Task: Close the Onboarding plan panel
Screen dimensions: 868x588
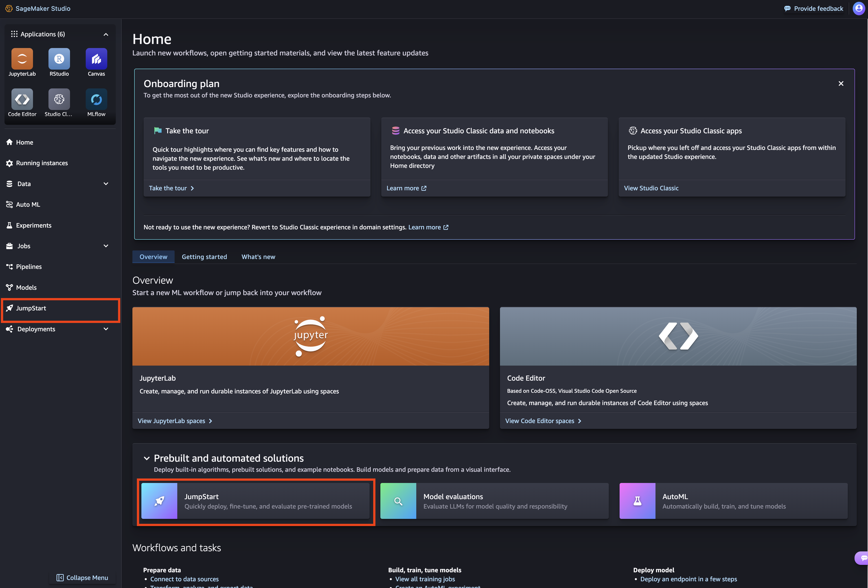Action: tap(841, 84)
